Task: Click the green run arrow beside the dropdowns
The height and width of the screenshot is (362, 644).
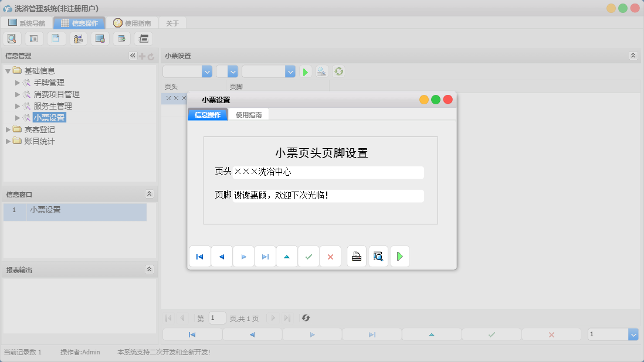Action: pos(305,71)
